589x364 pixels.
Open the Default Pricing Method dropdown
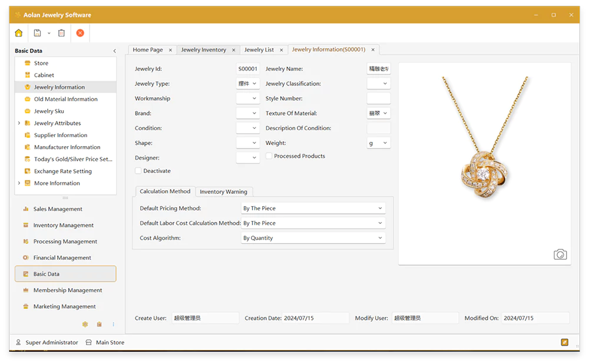point(313,209)
